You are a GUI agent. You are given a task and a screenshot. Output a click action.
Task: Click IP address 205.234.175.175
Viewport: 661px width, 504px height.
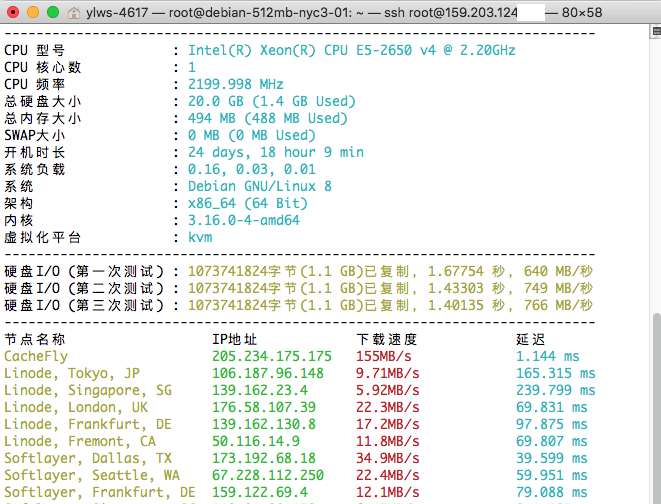pos(272,356)
